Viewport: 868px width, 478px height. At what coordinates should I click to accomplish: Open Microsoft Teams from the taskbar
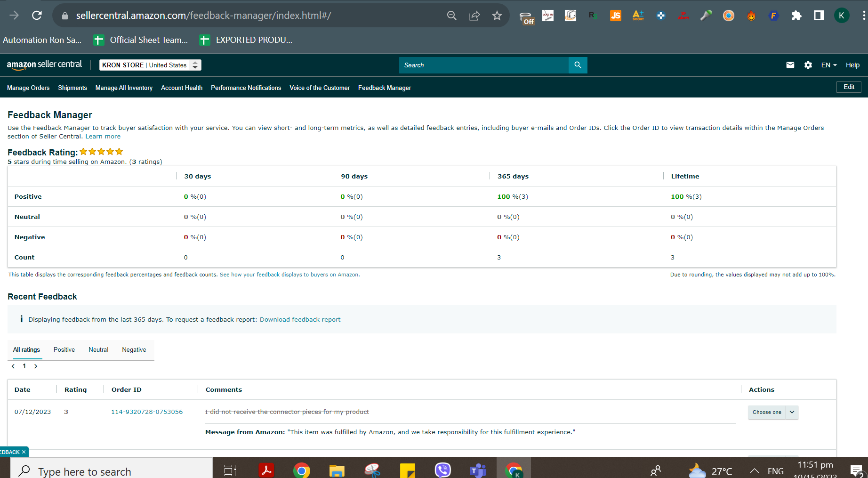click(x=478, y=470)
